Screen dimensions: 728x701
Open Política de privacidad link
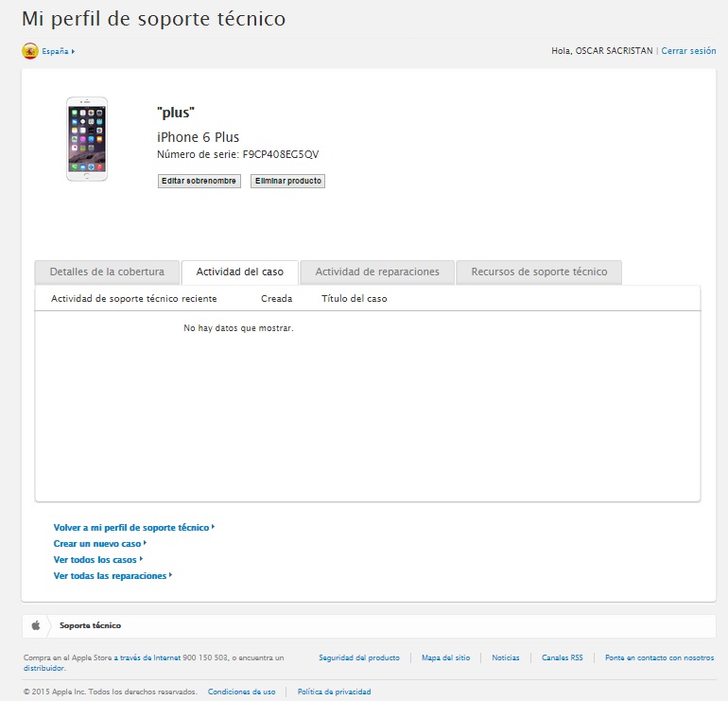(x=335, y=692)
